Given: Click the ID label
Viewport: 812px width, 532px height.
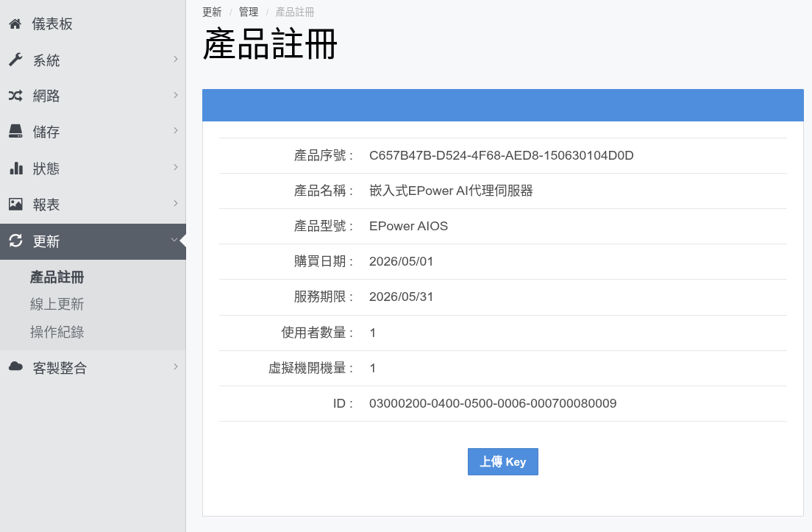Looking at the screenshot, I should pyautogui.click(x=343, y=403).
